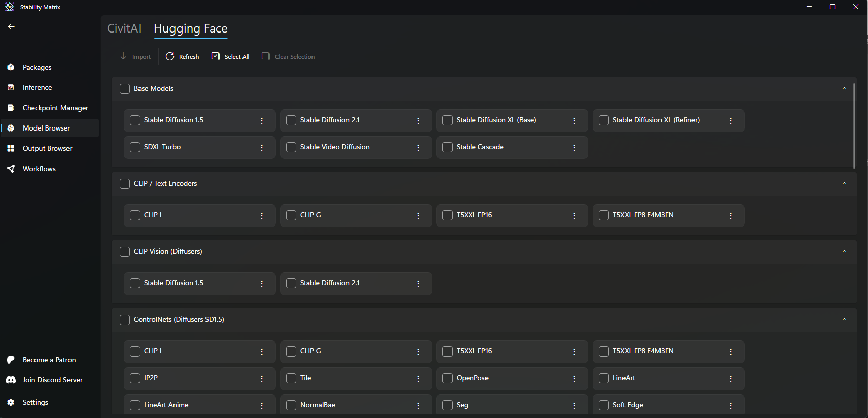Image resolution: width=868 pixels, height=418 pixels.
Task: Tick the OpenPose checkbox
Action: tap(447, 378)
